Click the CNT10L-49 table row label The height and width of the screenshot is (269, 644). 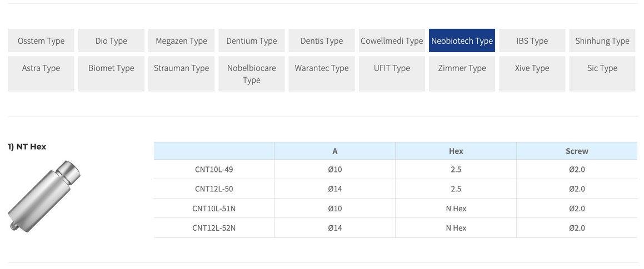214,169
